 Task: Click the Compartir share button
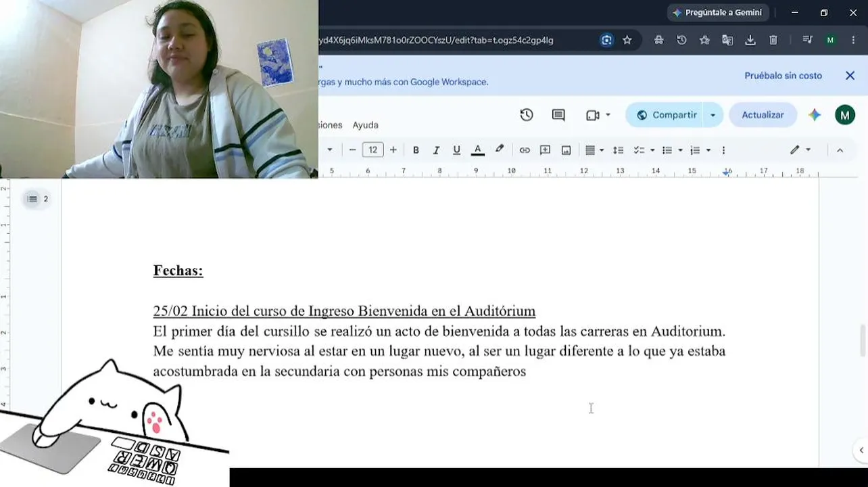[x=666, y=115]
